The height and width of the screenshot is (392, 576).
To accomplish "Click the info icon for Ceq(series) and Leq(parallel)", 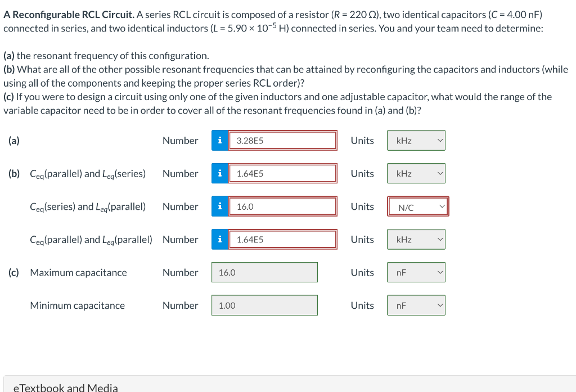I will (x=219, y=206).
